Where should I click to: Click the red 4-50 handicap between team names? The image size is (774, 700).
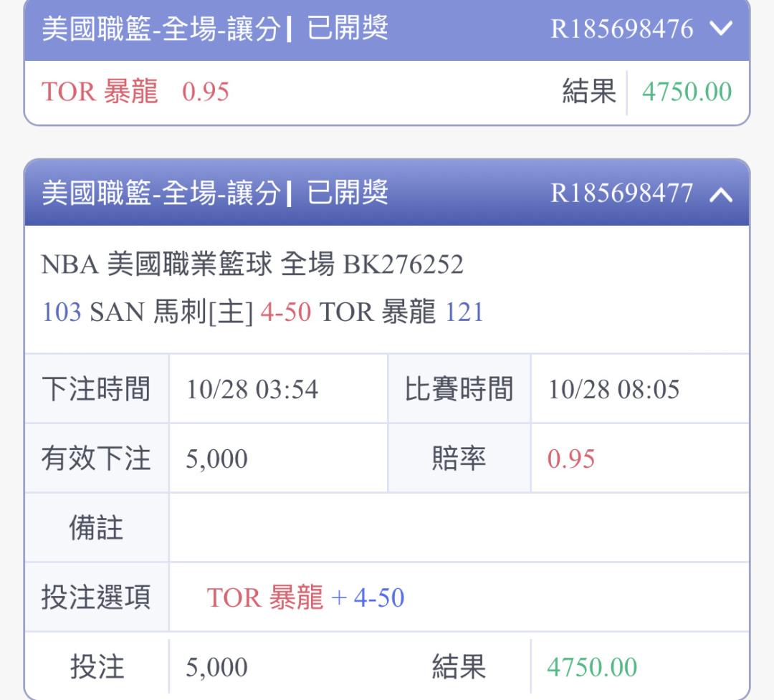pyautogui.click(x=285, y=312)
